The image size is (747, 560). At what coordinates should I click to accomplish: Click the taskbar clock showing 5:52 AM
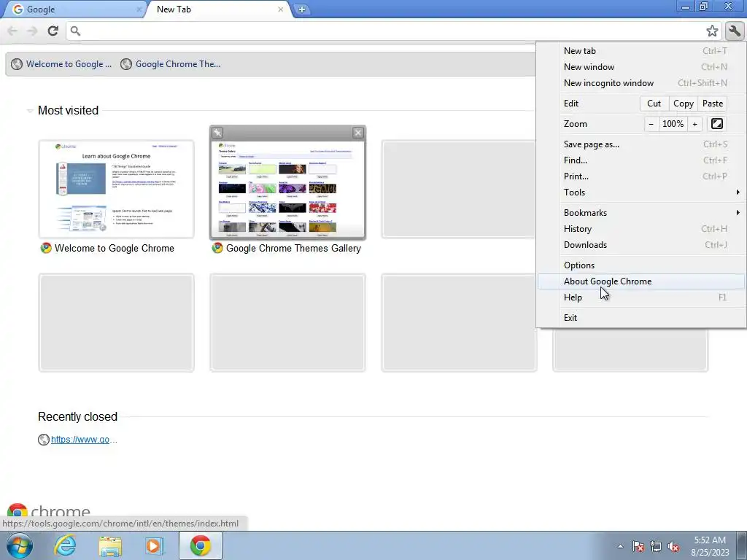point(710,546)
